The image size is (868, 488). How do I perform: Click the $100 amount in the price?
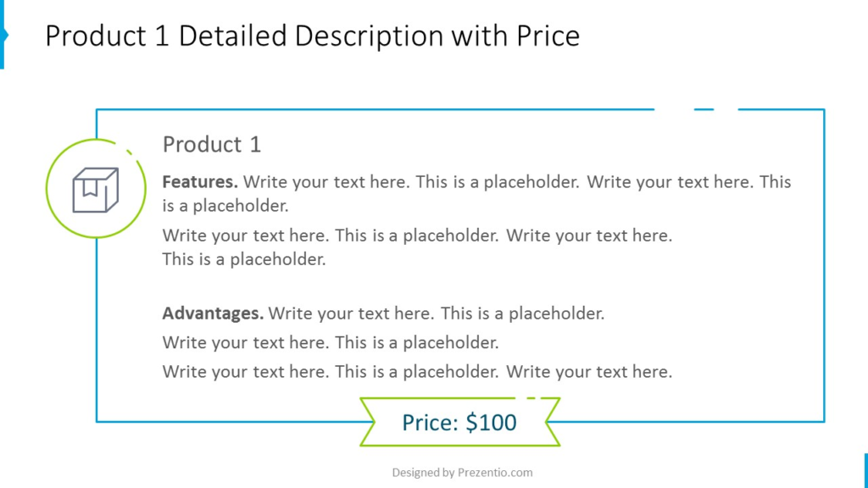click(491, 422)
